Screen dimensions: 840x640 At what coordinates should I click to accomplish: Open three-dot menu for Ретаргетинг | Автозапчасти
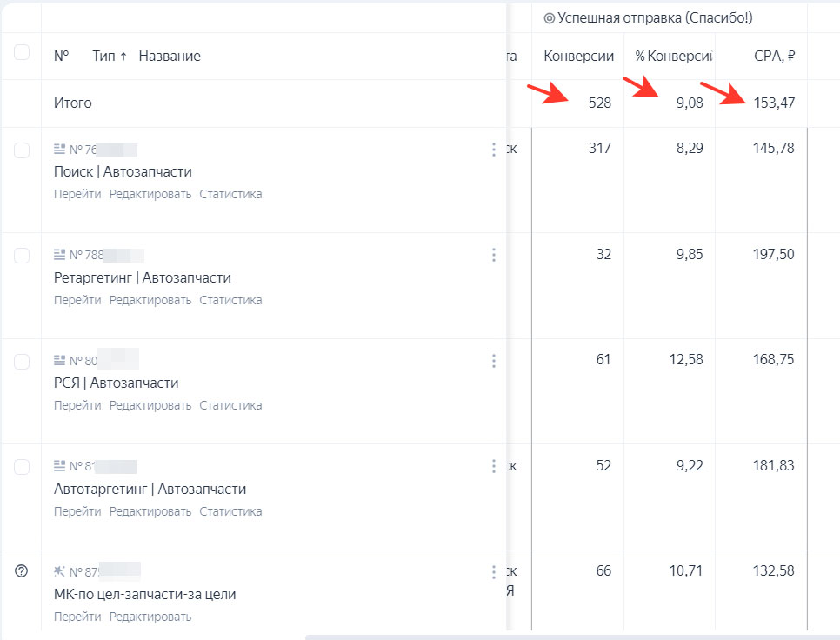coord(494,255)
